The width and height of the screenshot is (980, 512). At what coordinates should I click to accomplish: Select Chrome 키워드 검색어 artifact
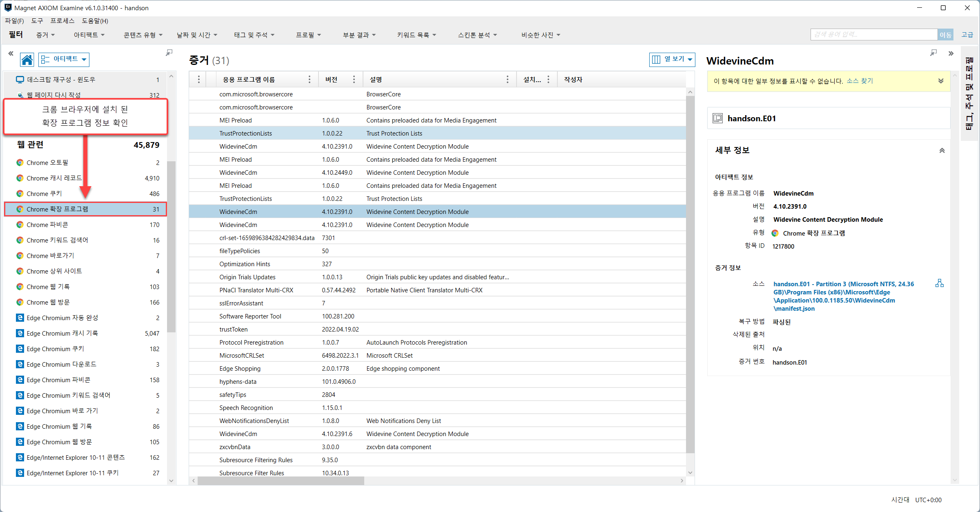[85, 240]
